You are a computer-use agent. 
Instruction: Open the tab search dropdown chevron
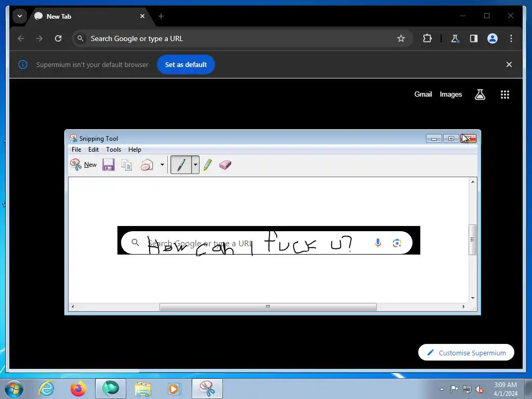tap(20, 16)
